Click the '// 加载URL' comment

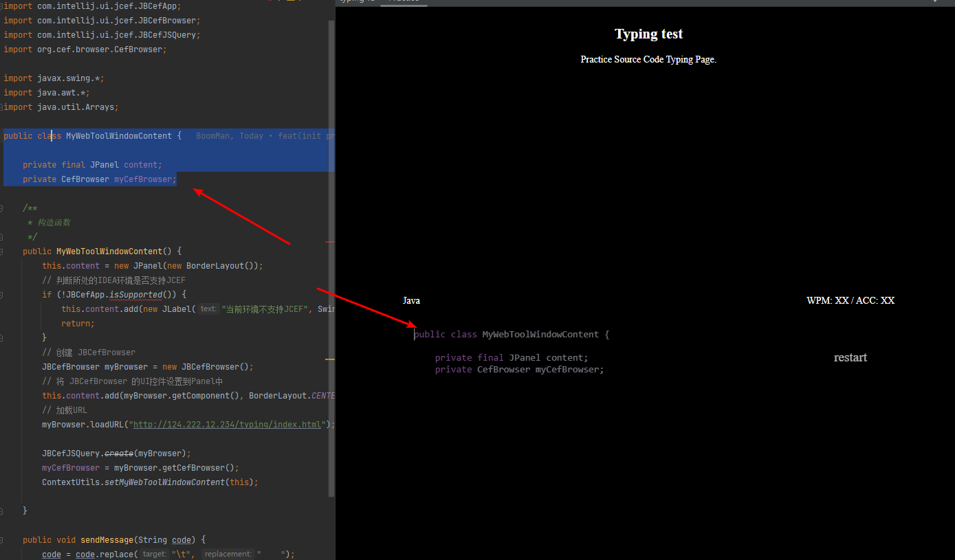coord(65,410)
